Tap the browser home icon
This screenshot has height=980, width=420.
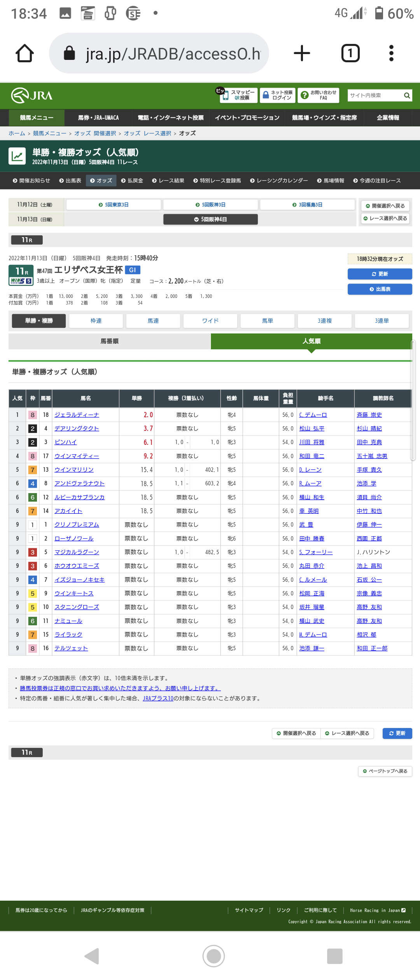24,53
